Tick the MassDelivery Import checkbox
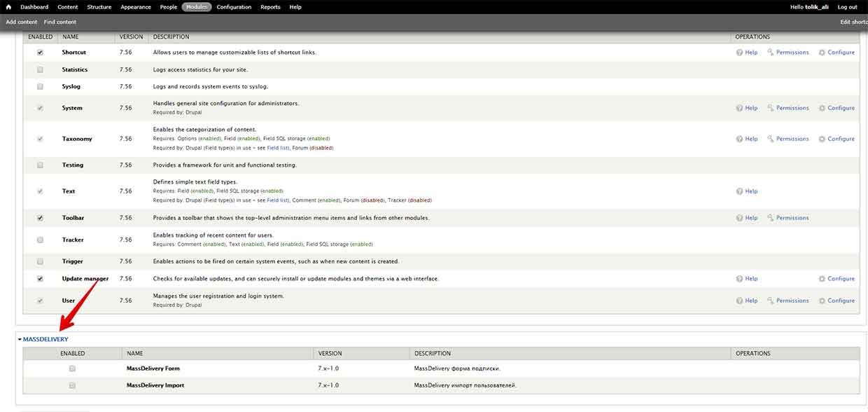The width and height of the screenshot is (868, 412). pos(72,385)
